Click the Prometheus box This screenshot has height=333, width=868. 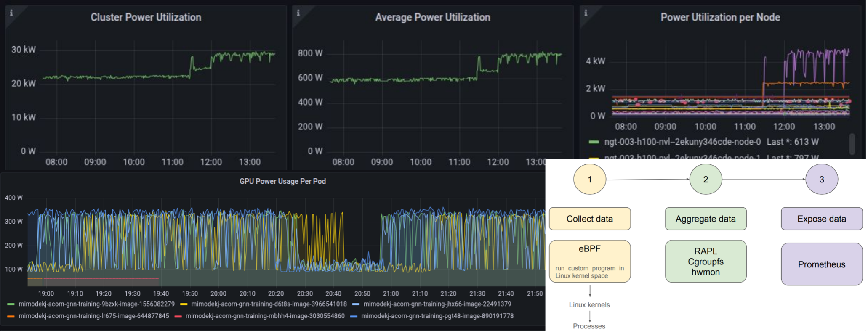point(821,264)
